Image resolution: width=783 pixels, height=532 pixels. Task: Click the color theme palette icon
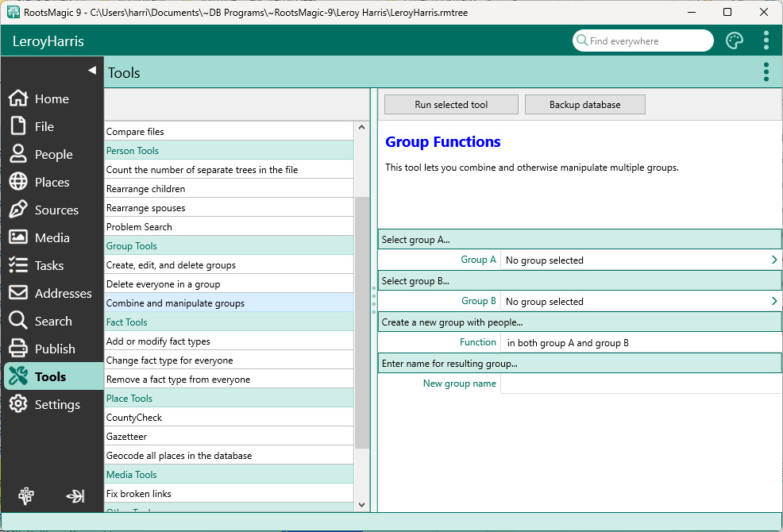tap(735, 41)
